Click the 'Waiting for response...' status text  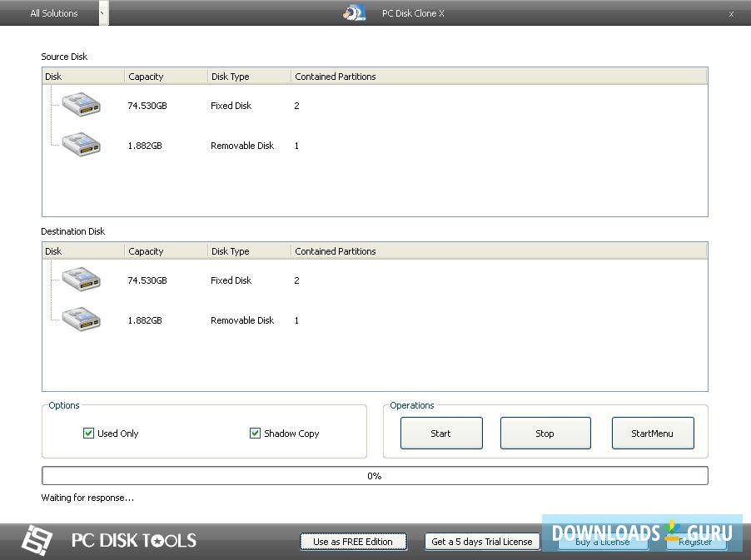87,498
